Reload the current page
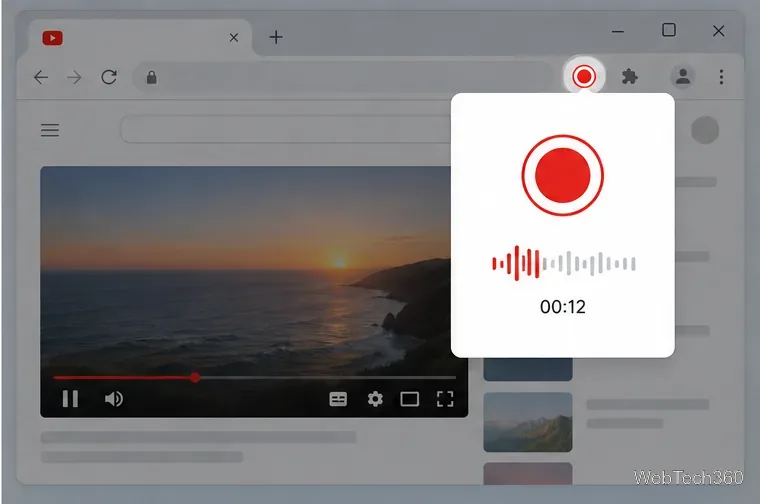The image size is (760, 504). click(109, 77)
